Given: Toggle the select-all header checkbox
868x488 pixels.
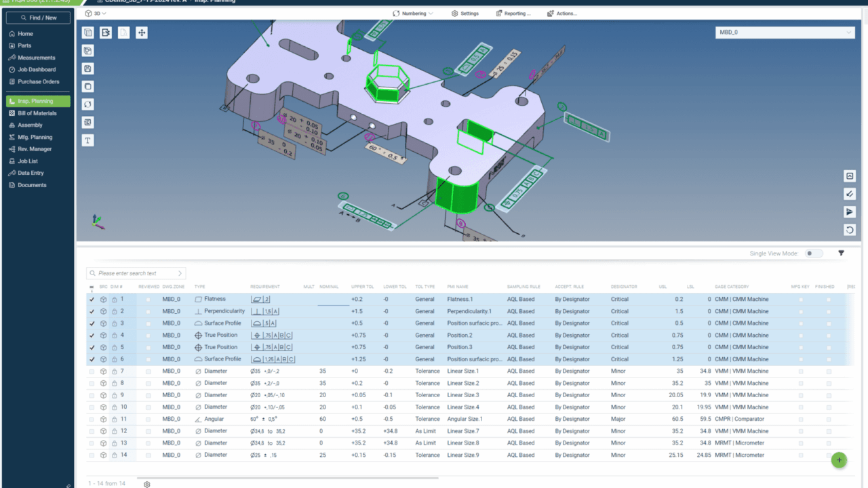Looking at the screenshot, I should tap(92, 287).
